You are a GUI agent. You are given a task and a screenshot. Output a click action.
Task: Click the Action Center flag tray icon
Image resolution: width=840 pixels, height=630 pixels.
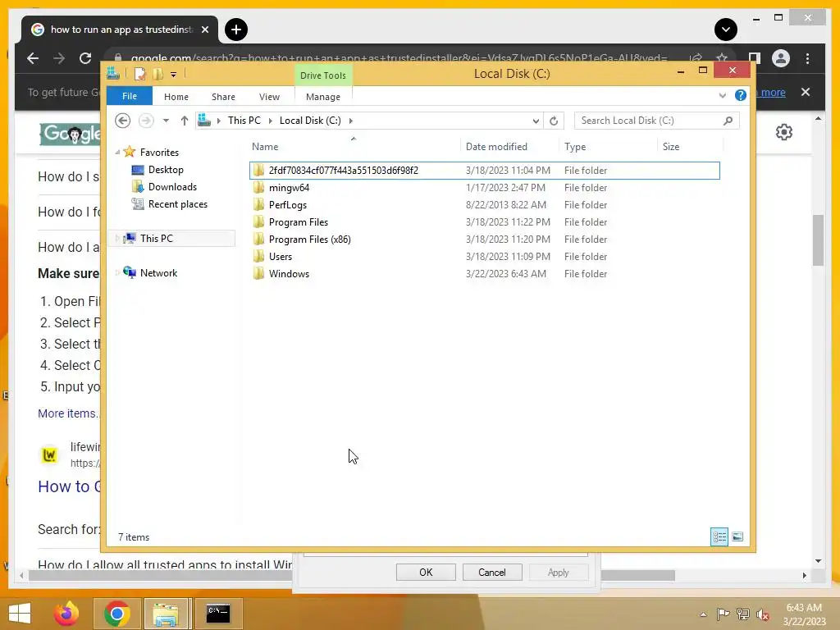723,614
